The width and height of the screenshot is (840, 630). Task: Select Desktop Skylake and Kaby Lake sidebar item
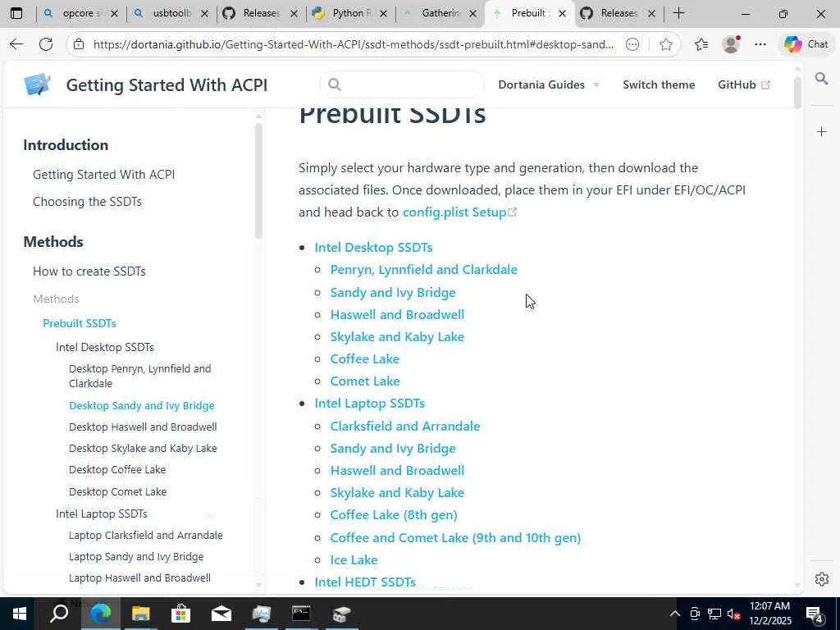tap(143, 449)
